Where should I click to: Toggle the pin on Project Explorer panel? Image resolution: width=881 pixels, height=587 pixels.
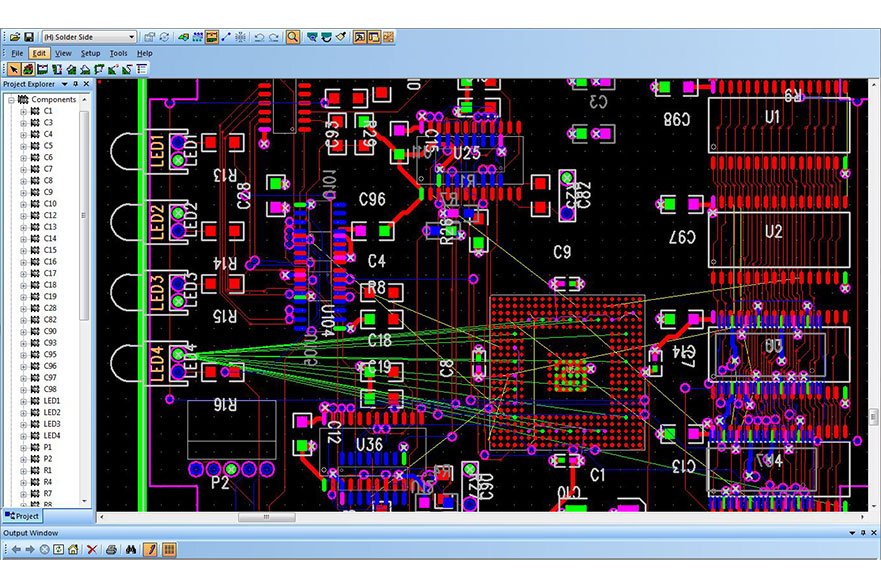[76, 84]
